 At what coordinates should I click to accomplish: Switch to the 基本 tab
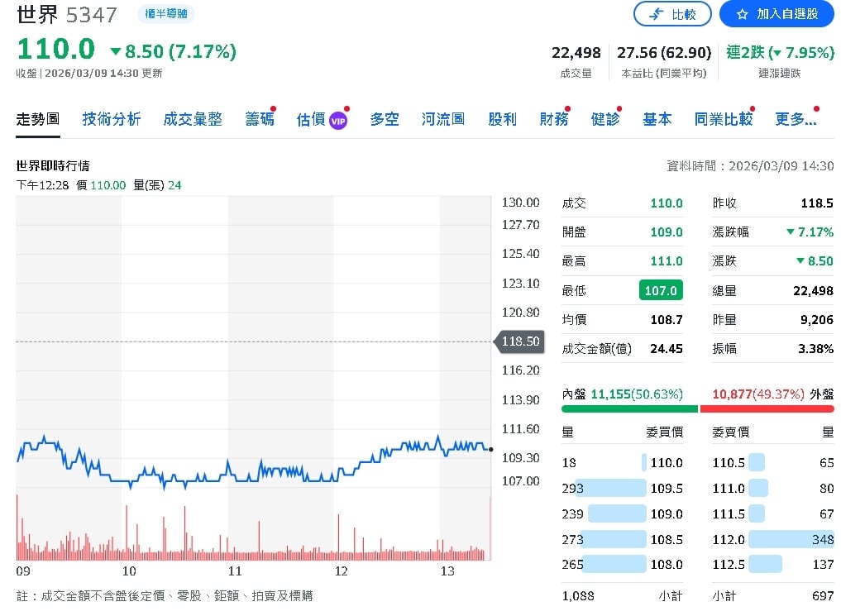(x=657, y=119)
